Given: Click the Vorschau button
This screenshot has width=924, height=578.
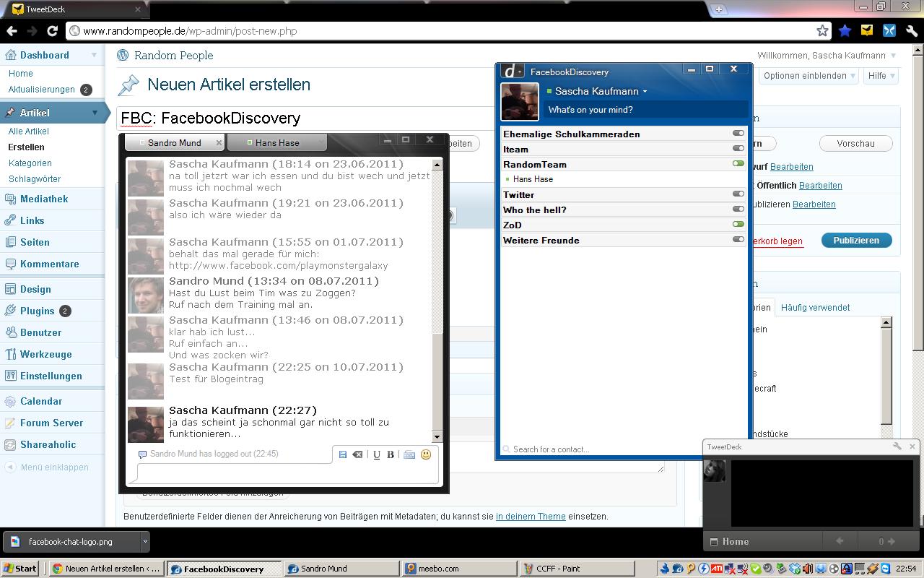Looking at the screenshot, I should pyautogui.click(x=855, y=143).
